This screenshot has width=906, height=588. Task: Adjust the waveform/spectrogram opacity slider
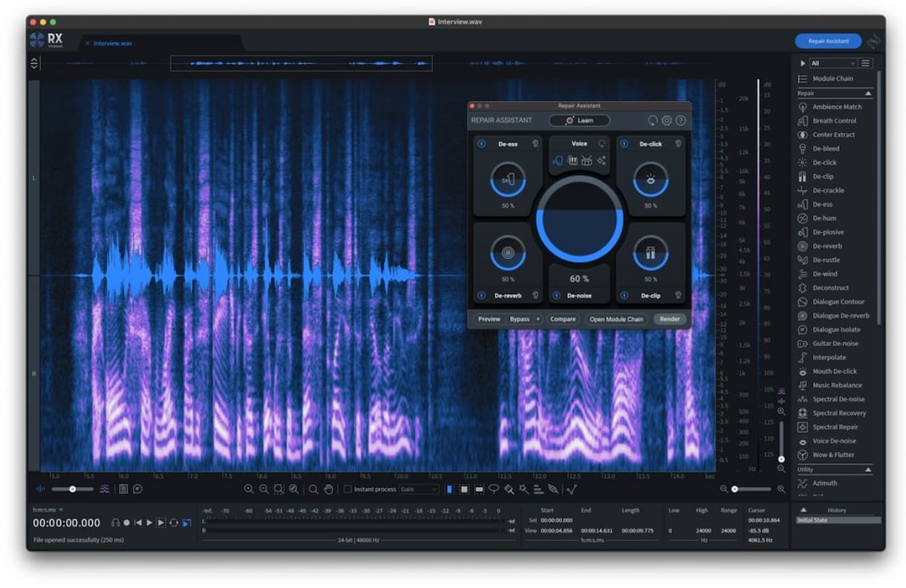[72, 489]
